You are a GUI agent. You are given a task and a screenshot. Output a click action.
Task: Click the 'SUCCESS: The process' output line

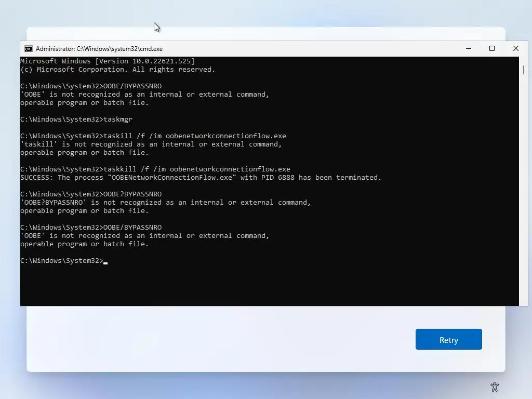click(201, 178)
